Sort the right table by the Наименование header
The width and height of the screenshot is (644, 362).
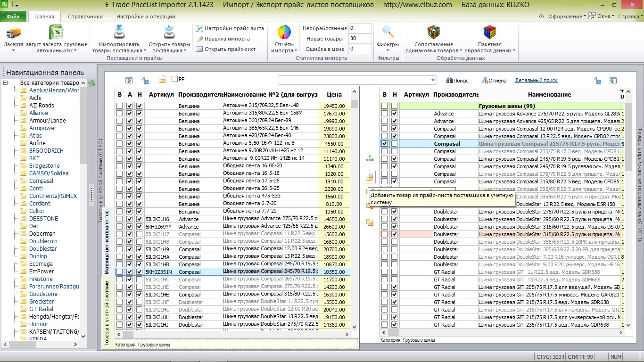point(549,95)
